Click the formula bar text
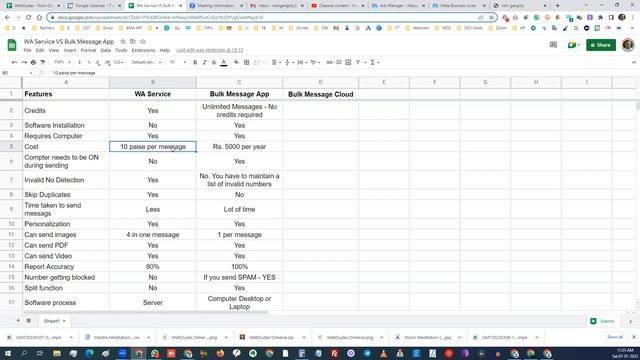The height and width of the screenshot is (360, 640). pos(74,73)
